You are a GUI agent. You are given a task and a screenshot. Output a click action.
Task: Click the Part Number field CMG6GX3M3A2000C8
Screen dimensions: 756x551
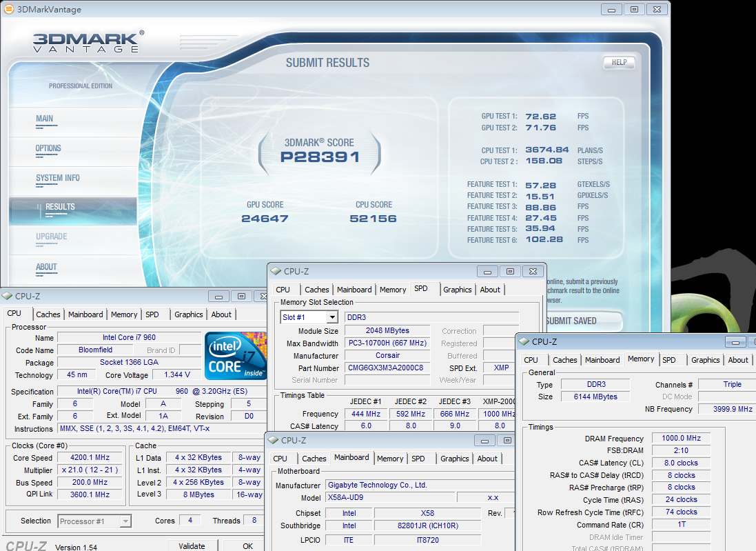click(x=387, y=368)
